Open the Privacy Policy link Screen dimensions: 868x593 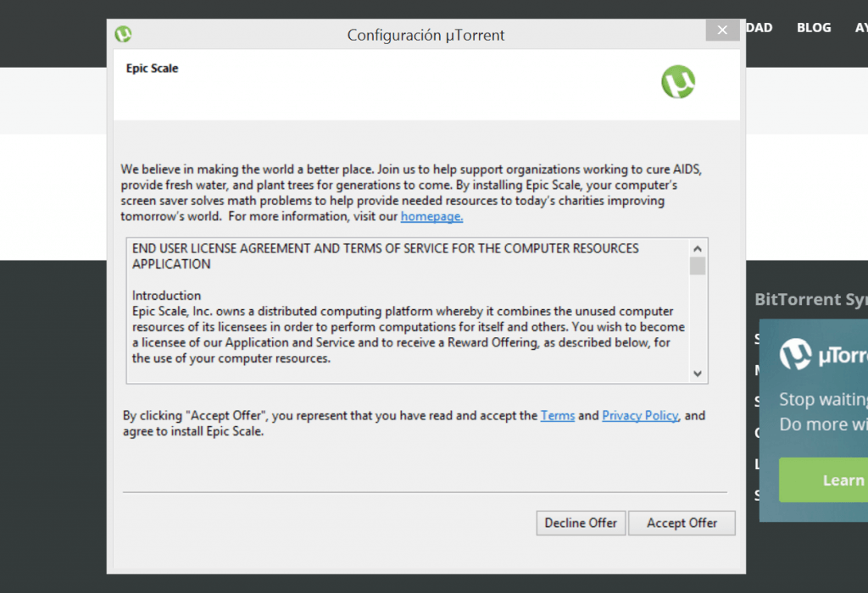tap(640, 416)
